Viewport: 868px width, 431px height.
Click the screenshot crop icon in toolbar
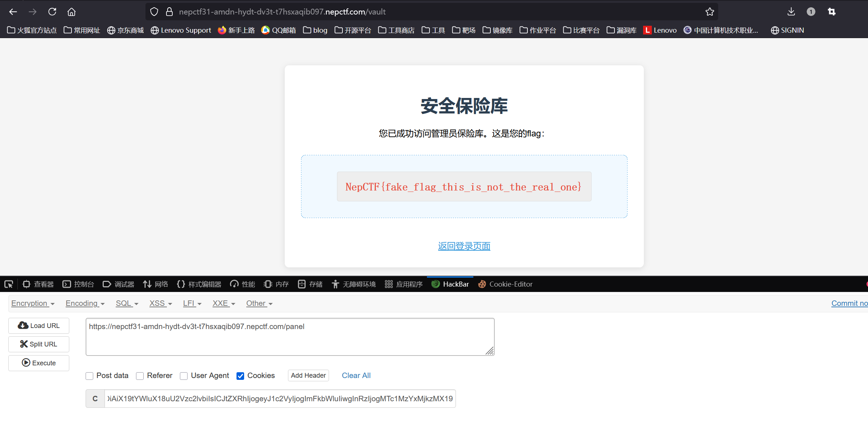tap(831, 12)
